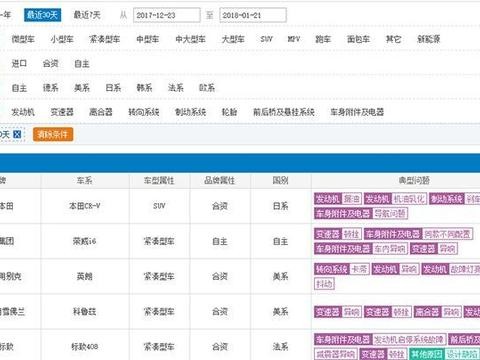Click the 抖动 tag in 英朗 row
Screen dimensions: 480x360
tap(324, 284)
